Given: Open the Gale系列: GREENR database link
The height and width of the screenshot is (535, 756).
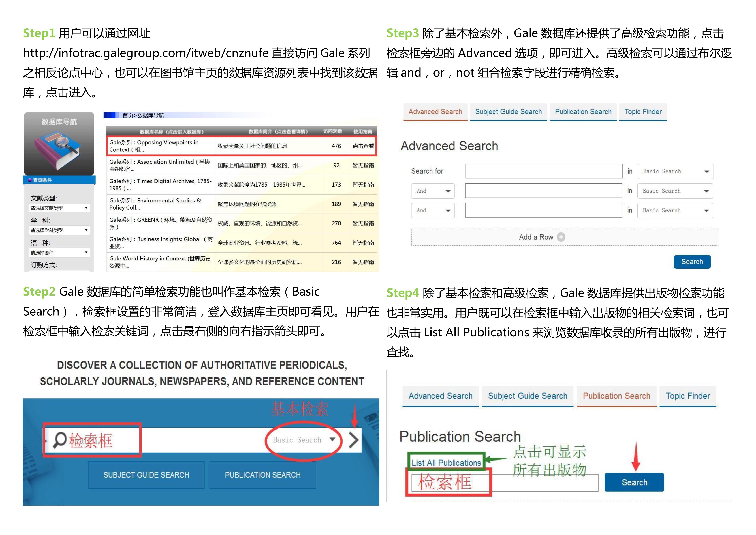Looking at the screenshot, I should click(161, 223).
